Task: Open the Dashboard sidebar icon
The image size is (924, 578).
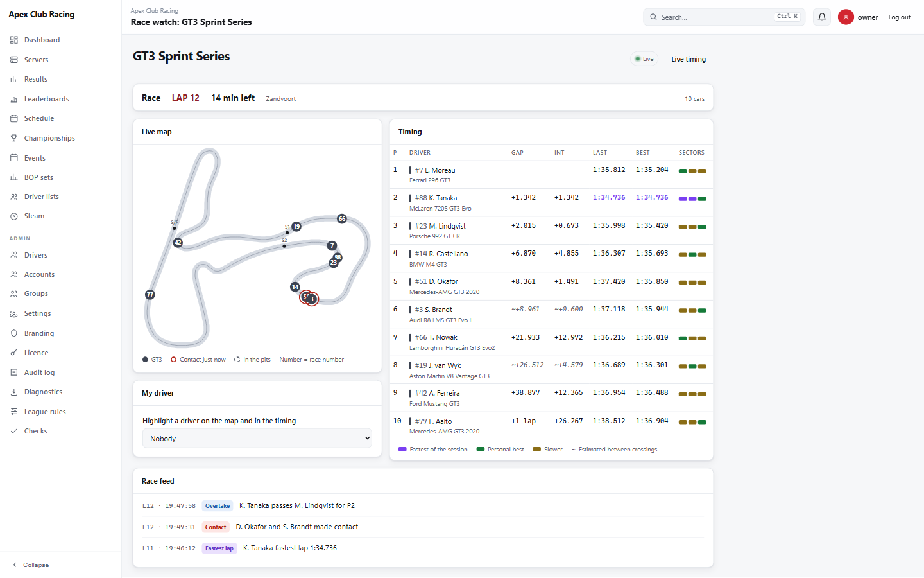Action: pos(14,40)
